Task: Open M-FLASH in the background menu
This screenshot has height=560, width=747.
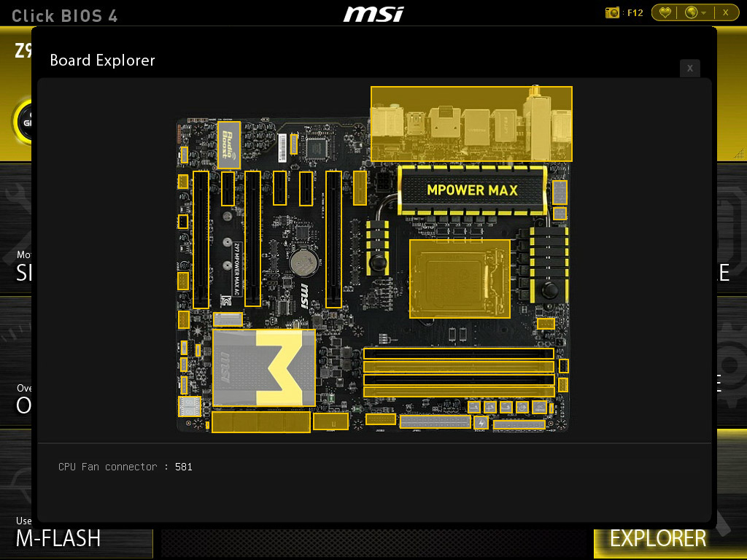Action: pos(58,538)
